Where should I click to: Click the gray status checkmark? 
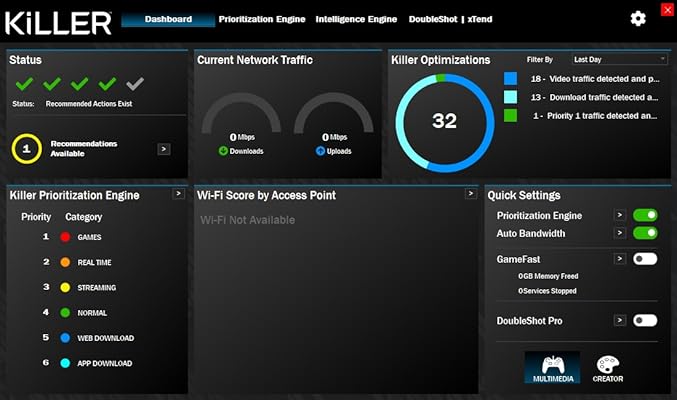pos(135,83)
